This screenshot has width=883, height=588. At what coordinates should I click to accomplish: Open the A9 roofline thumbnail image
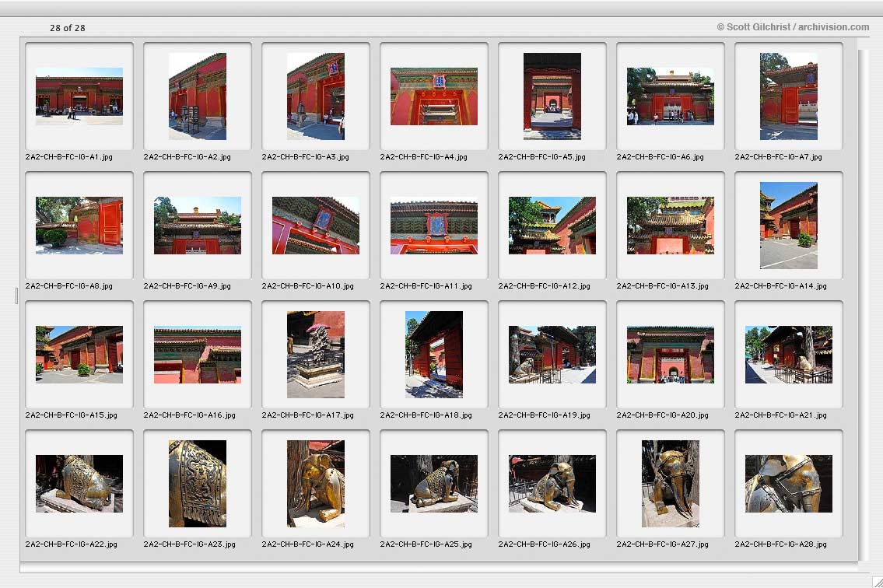198,226
